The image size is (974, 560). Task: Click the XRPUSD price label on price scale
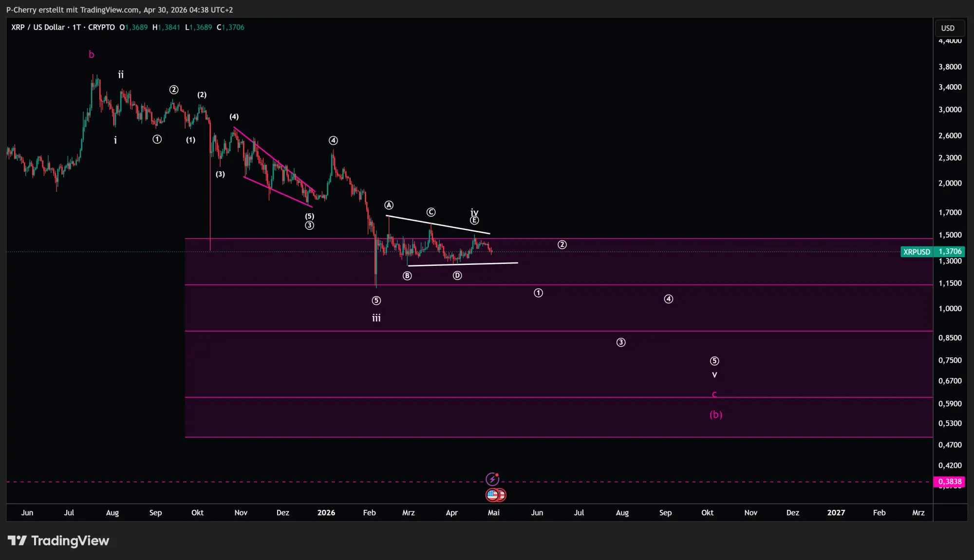click(916, 252)
